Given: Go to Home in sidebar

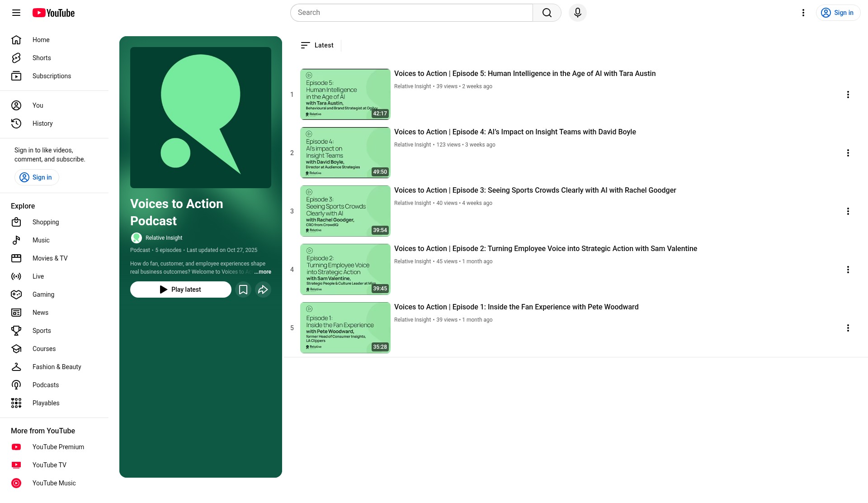Looking at the screenshot, I should [x=54, y=40].
